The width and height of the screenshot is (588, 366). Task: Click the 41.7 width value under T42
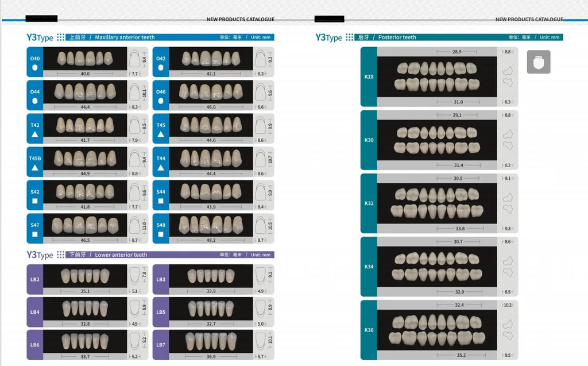tap(85, 140)
